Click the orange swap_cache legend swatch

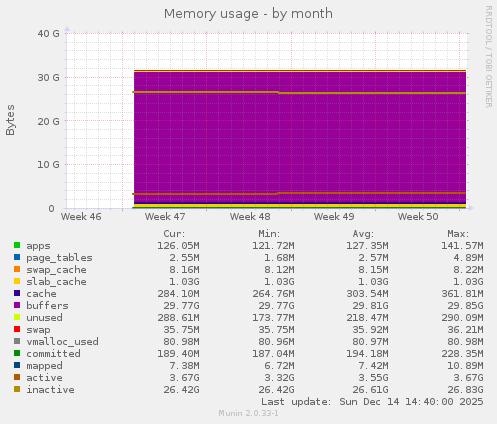pos(17,269)
